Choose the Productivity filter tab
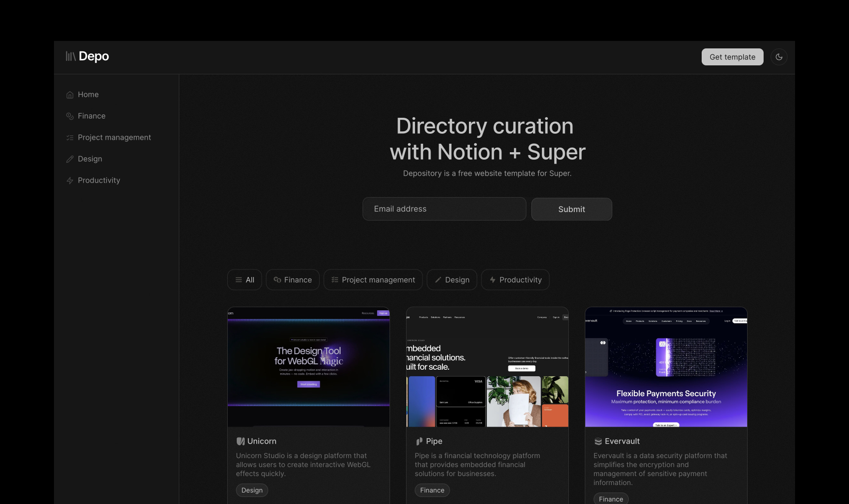This screenshot has width=849, height=504. [515, 280]
